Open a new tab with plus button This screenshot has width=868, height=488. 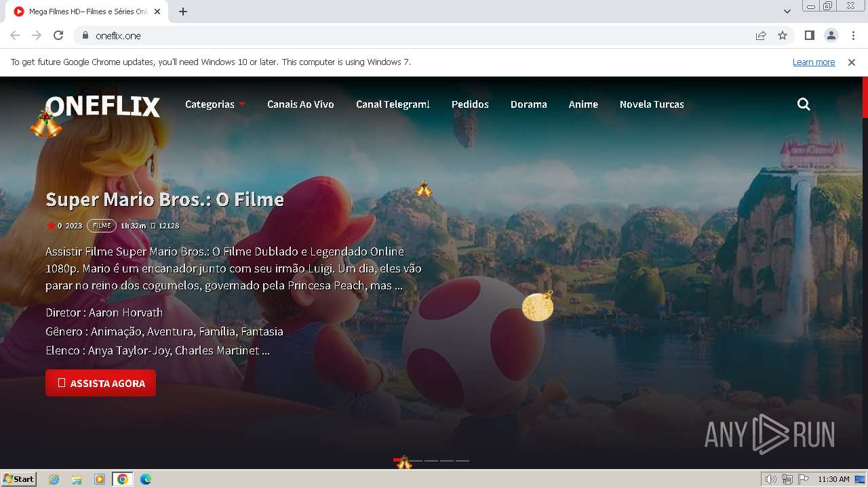(x=183, y=12)
